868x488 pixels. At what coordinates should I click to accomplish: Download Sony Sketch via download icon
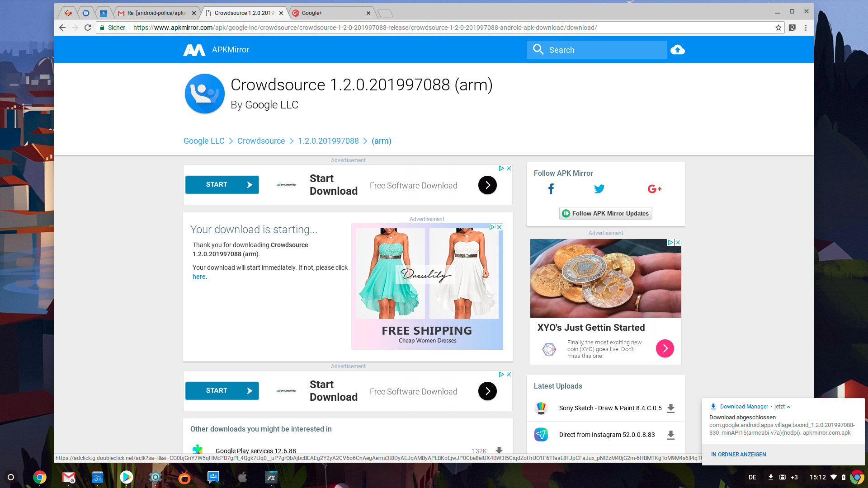671,408
